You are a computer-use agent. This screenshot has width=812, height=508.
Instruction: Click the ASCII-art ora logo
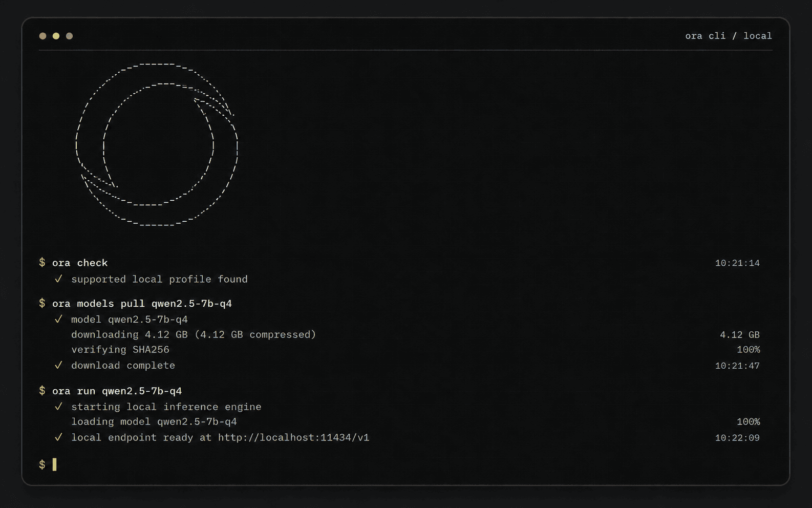[157, 144]
